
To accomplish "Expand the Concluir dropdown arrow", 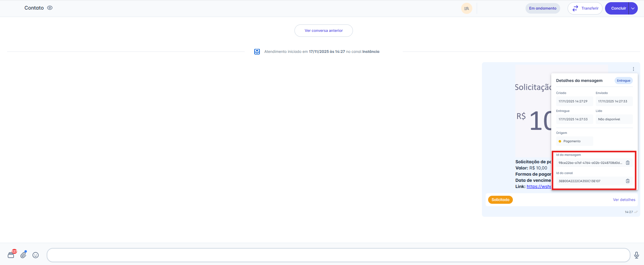I will tap(633, 8).
